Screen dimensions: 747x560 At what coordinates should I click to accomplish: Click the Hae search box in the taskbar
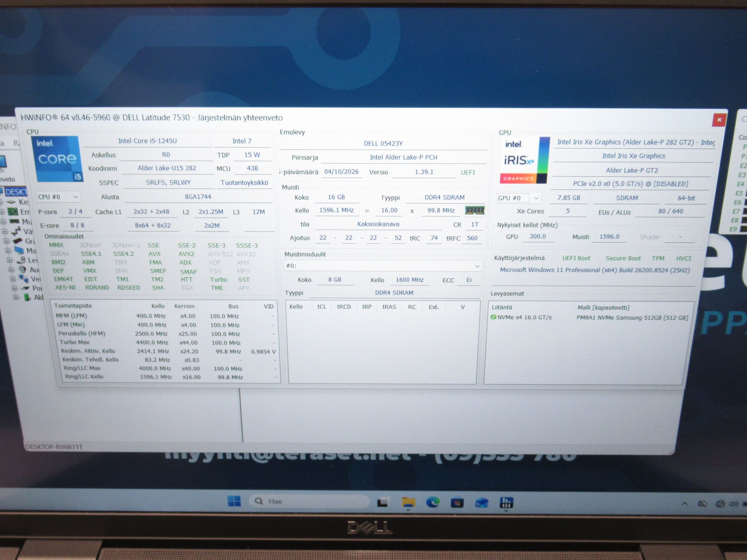click(309, 501)
